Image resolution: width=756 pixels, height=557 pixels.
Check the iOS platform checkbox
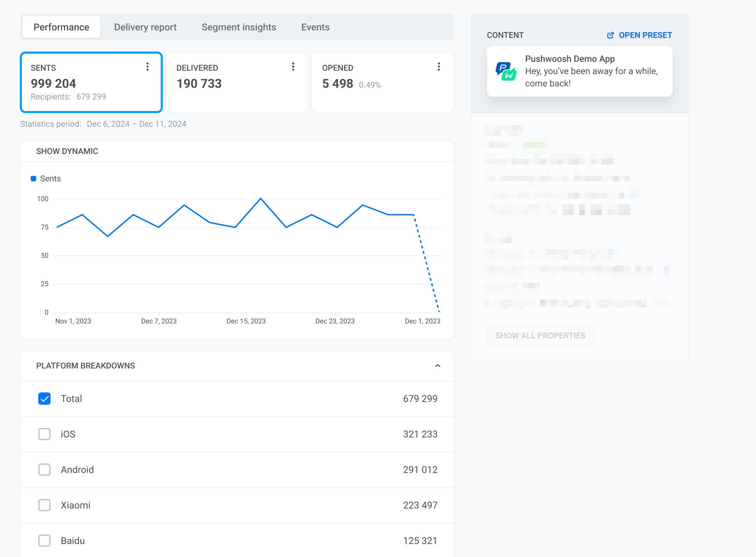tap(44, 434)
